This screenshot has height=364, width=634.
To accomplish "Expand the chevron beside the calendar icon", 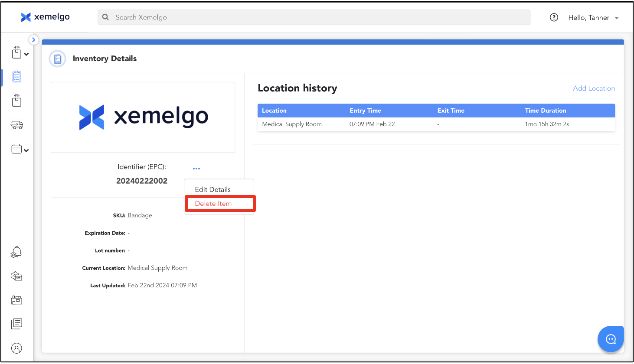I will click(26, 150).
